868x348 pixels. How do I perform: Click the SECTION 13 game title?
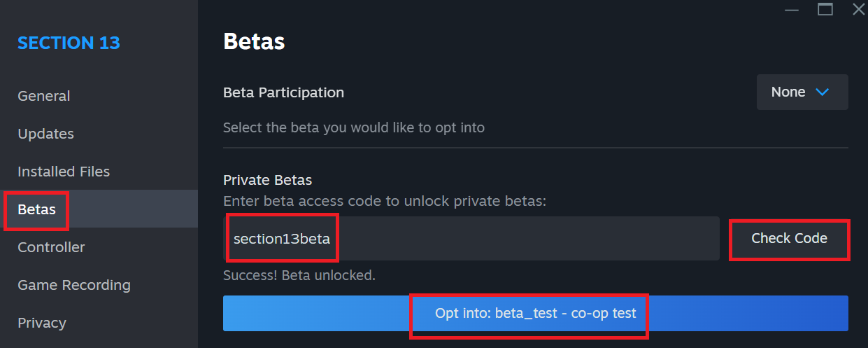point(69,43)
